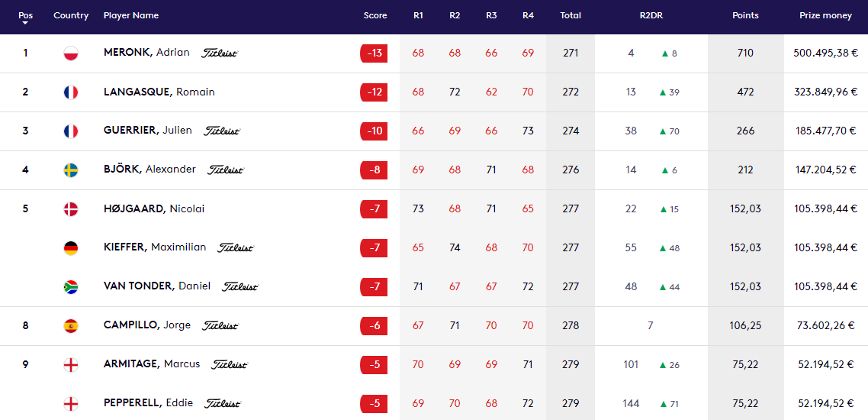Click Armitage's 279 total cell
This screenshot has width=868, height=420.
pos(570,365)
